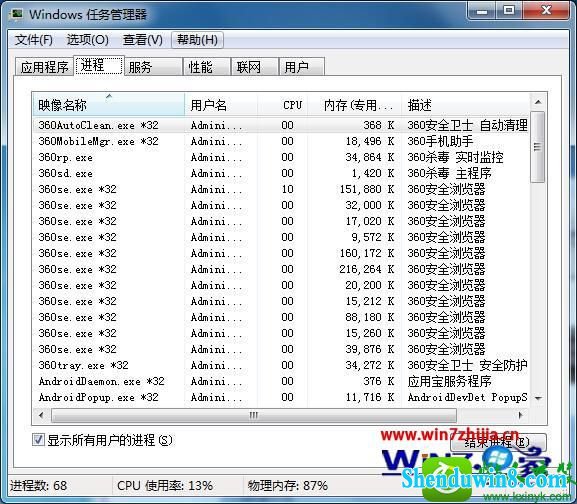Open the 选项(O) menu

pos(88,40)
